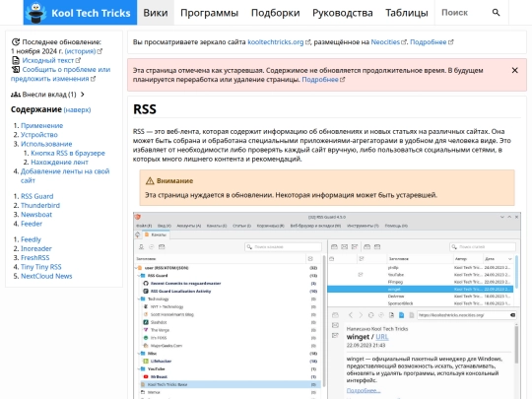
Task: Open the Newsboat contents link
Action: coord(36,215)
